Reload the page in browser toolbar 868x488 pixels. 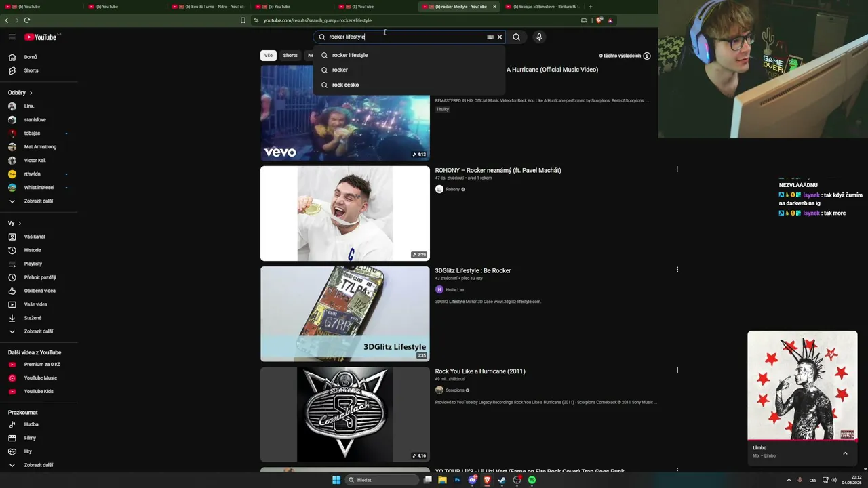click(x=27, y=20)
